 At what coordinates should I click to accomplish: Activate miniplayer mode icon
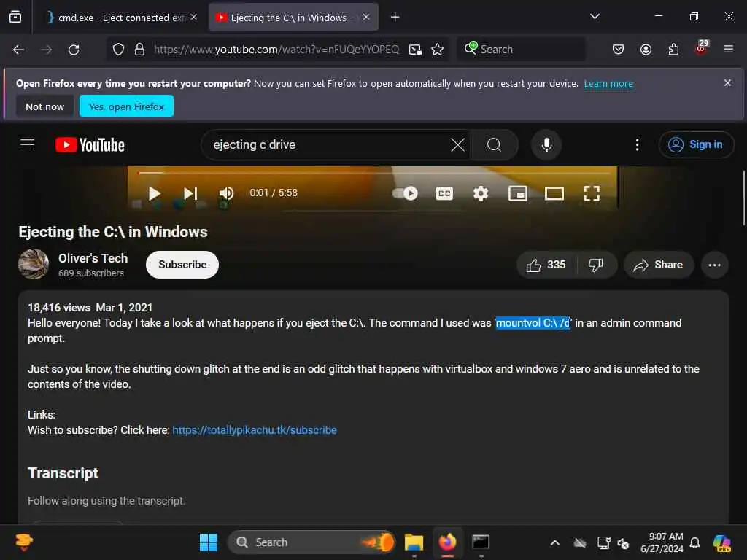pos(518,193)
